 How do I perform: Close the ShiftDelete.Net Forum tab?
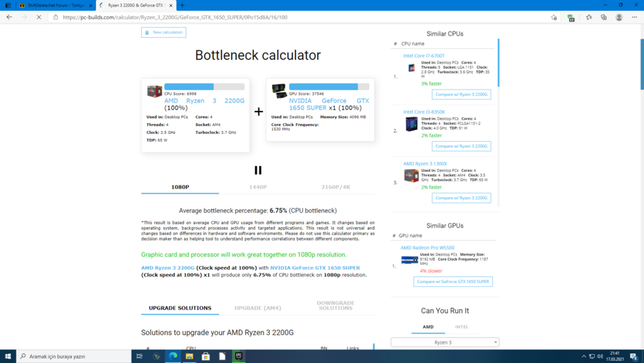[90, 5]
